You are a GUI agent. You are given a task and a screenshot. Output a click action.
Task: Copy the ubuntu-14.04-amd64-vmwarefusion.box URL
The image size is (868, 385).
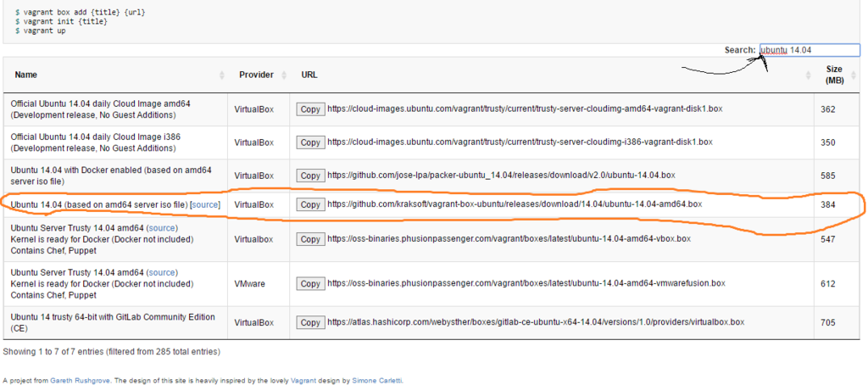click(310, 283)
